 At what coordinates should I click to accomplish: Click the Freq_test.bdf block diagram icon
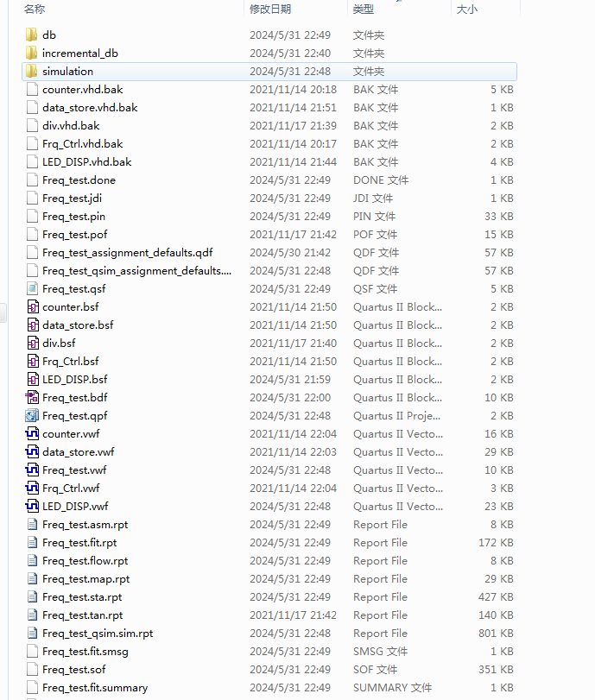pos(32,398)
